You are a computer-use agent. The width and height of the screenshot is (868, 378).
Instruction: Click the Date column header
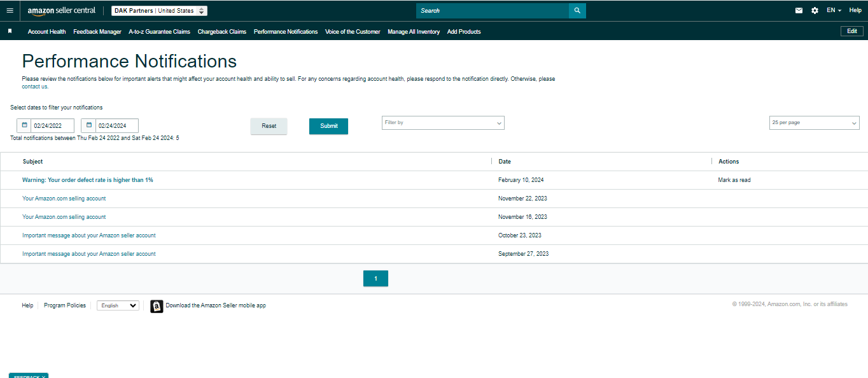505,162
